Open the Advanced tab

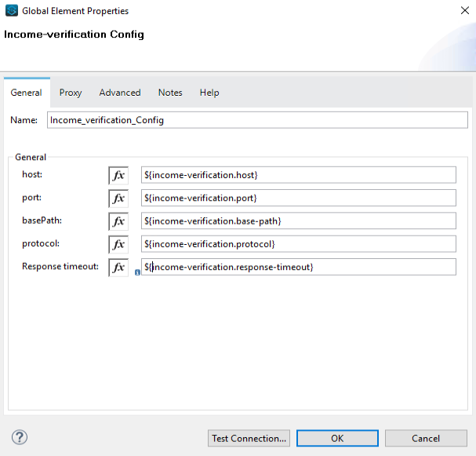pyautogui.click(x=120, y=93)
